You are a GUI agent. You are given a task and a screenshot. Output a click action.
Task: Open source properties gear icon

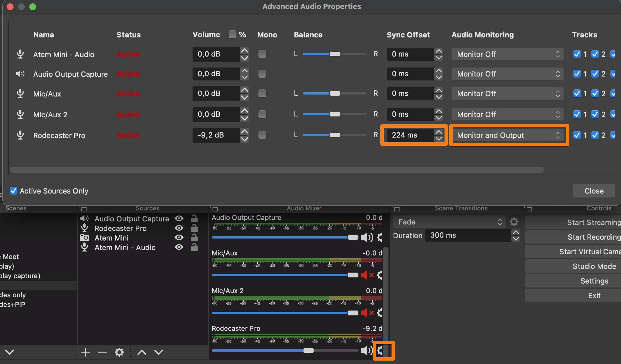pos(119,352)
